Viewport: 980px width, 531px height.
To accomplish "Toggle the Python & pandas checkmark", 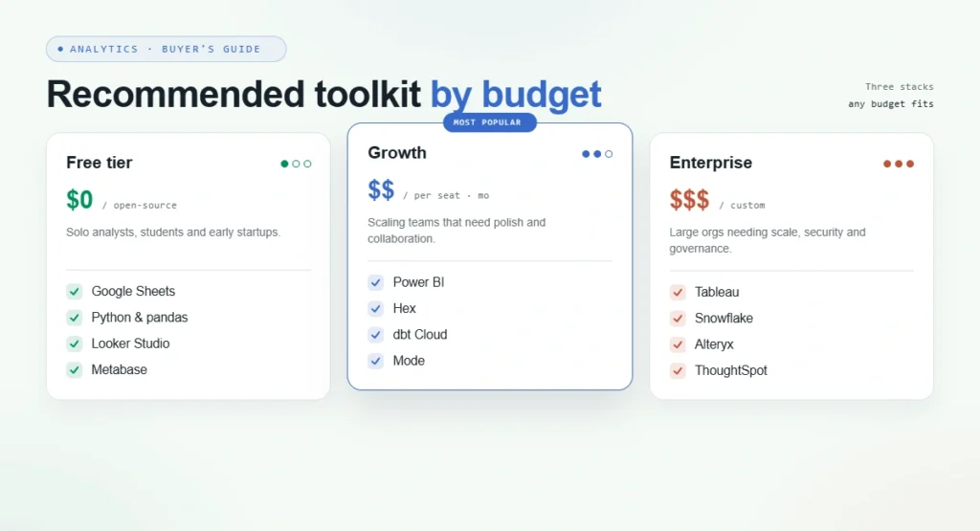I will pyautogui.click(x=75, y=318).
